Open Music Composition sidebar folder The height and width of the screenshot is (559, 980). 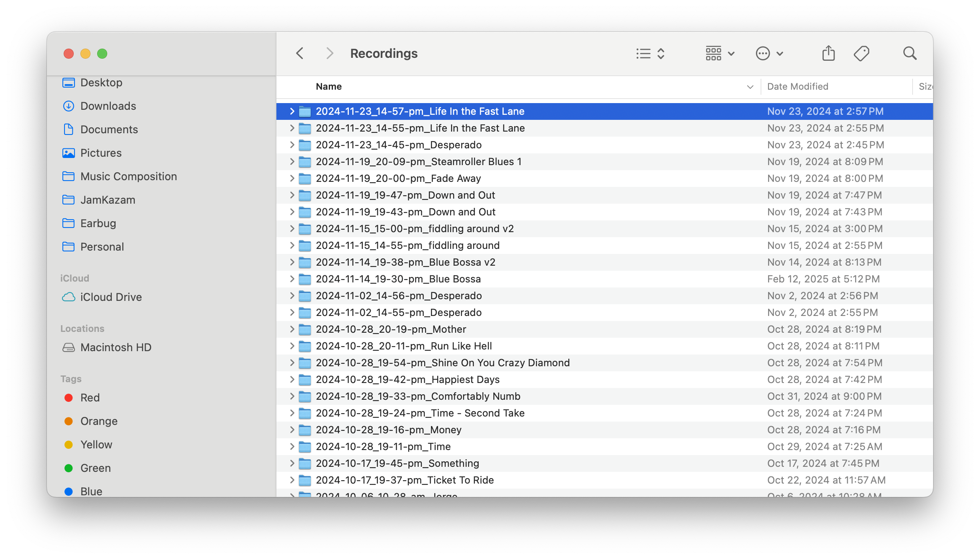[129, 176]
